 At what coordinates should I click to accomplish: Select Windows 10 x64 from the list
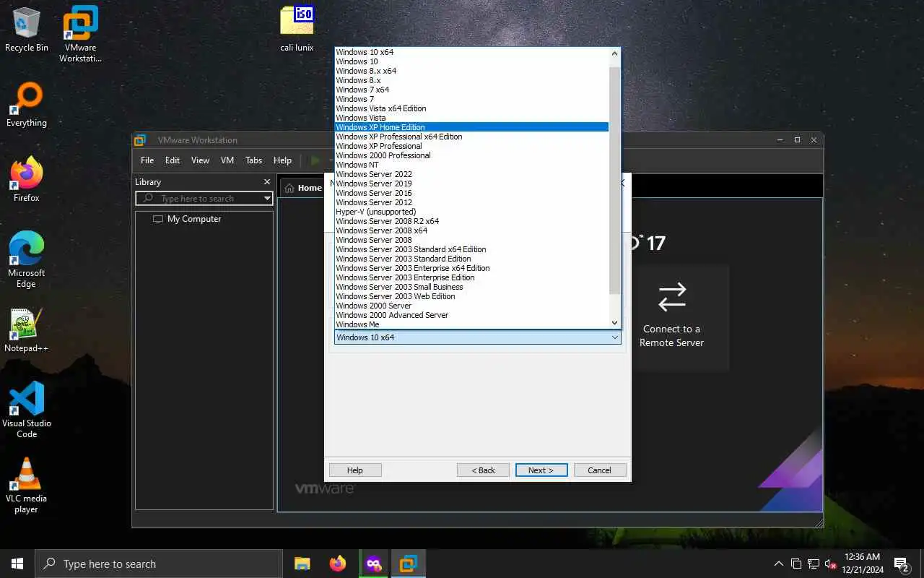pos(472,52)
